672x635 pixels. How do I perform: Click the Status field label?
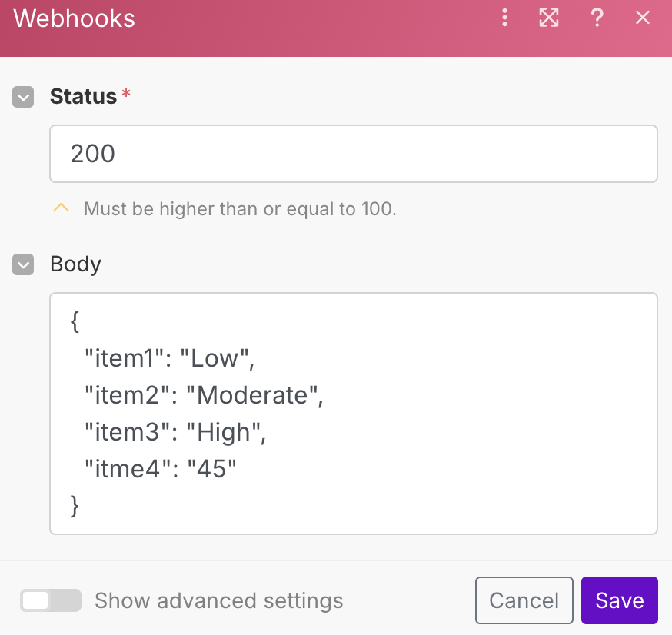[83, 97]
